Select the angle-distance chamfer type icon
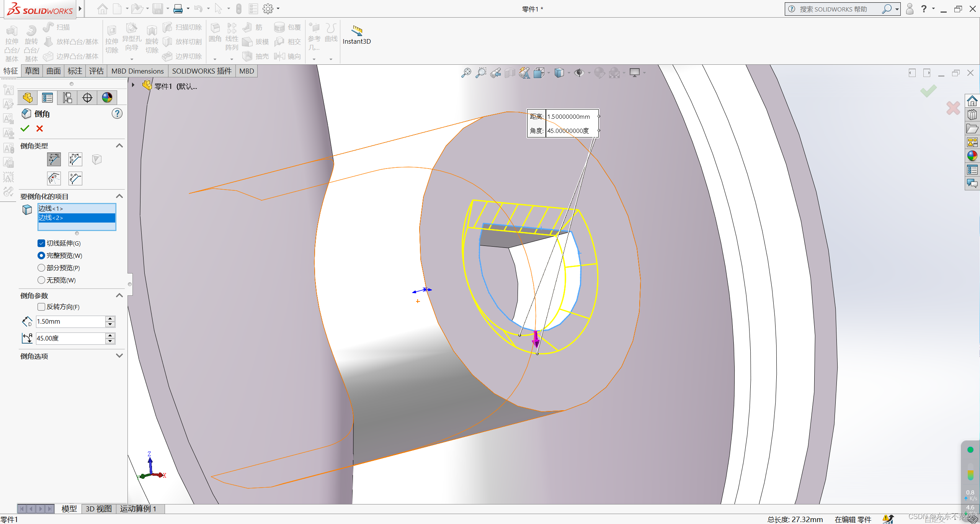Screen dimensions: 980x524 (54, 159)
